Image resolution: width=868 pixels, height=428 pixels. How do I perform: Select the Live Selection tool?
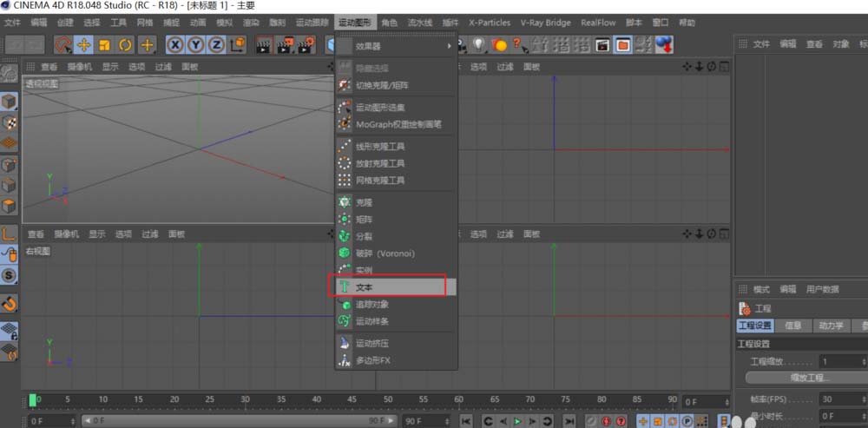pos(63,45)
